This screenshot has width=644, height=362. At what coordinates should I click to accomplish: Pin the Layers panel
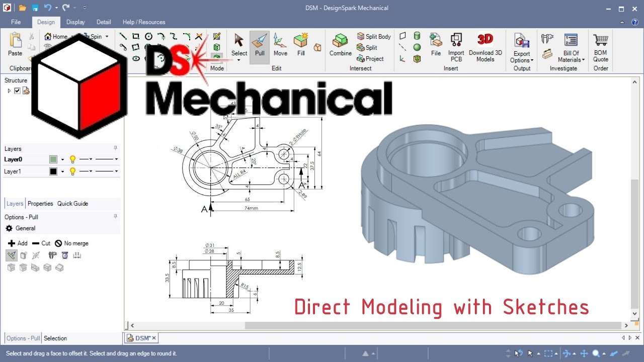[115, 148]
